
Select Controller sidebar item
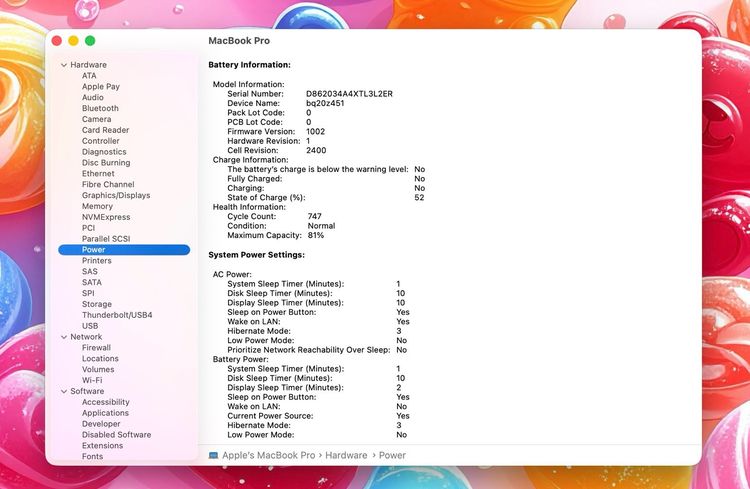click(x=100, y=141)
